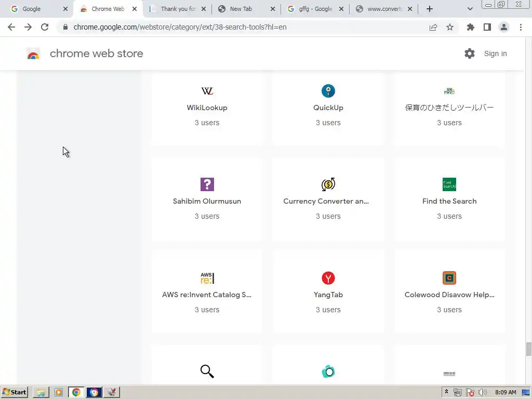Click the page vertical scrollbar thumb
This screenshot has height=399, width=532.
click(528, 350)
